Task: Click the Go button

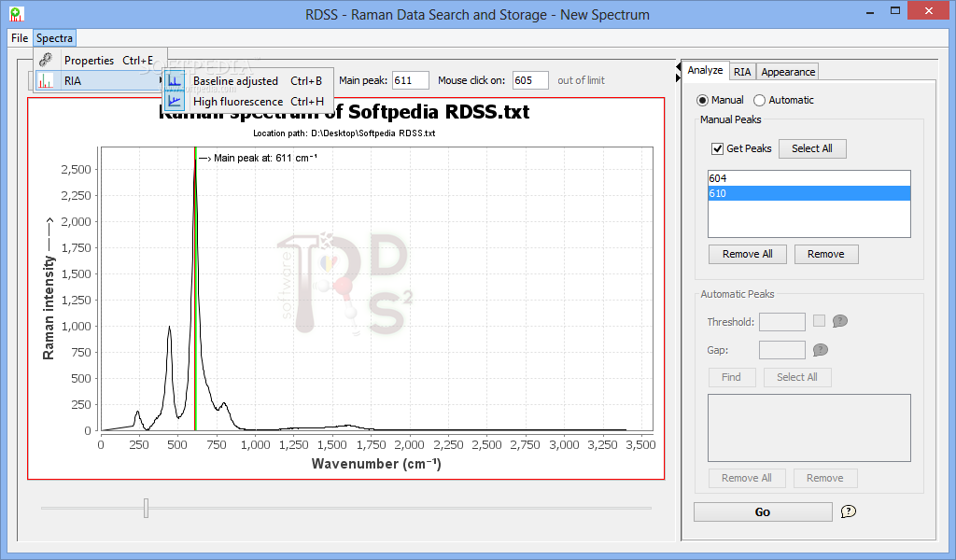Action: [763, 511]
